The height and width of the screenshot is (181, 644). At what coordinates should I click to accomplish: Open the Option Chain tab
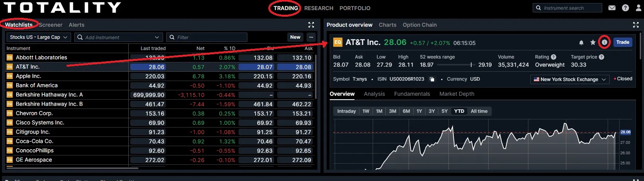pyautogui.click(x=420, y=25)
